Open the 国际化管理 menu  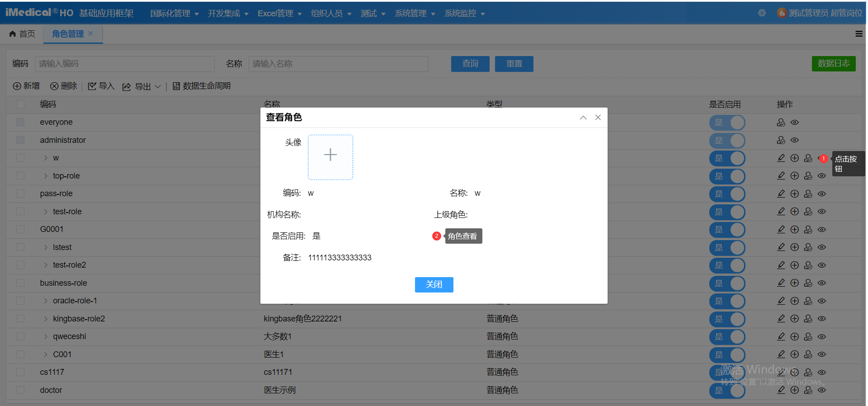175,14
